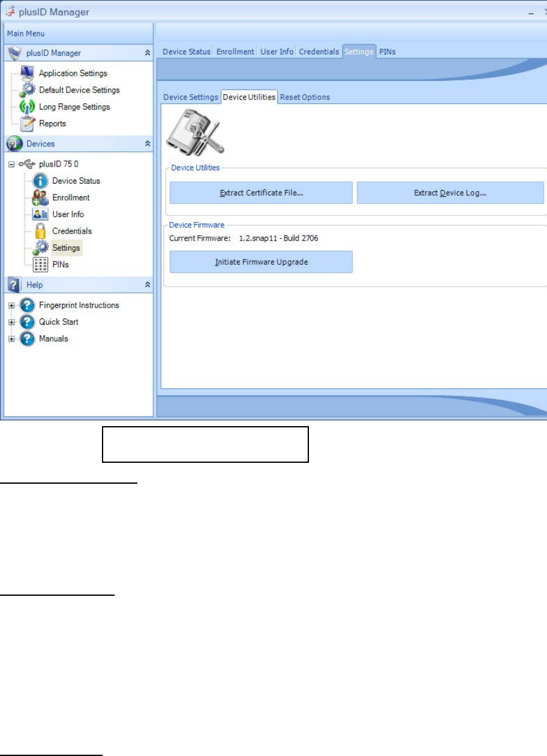Screen dimensions: 547x756
Task: Select the top Settings tab
Action: click(358, 51)
